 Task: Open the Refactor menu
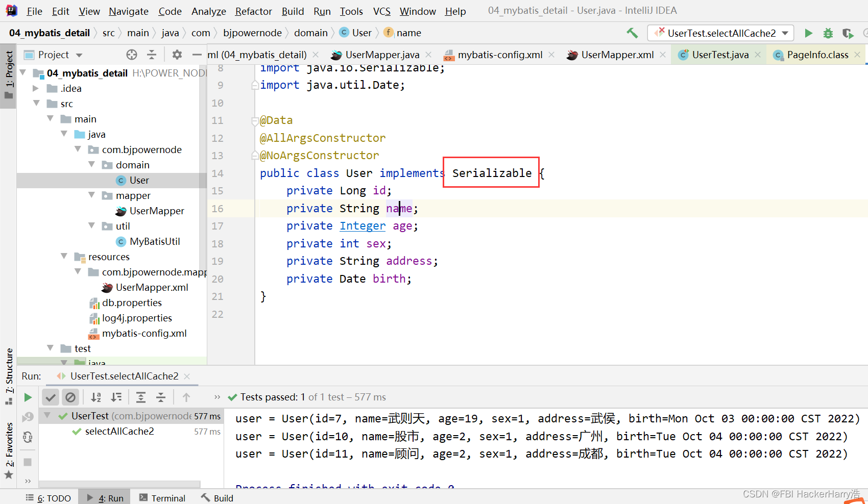point(253,11)
